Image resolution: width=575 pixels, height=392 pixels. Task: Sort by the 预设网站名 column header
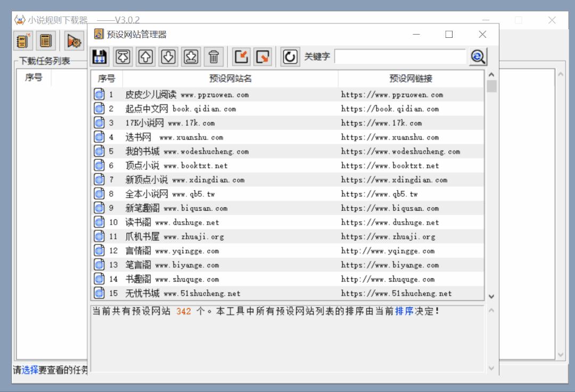point(230,79)
